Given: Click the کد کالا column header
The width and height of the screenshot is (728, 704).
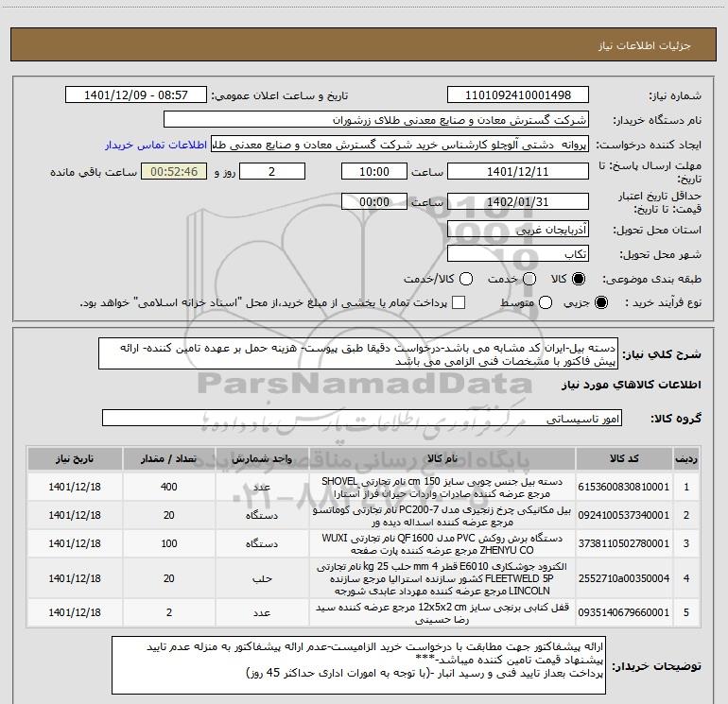Looking at the screenshot, I should pos(624,459).
